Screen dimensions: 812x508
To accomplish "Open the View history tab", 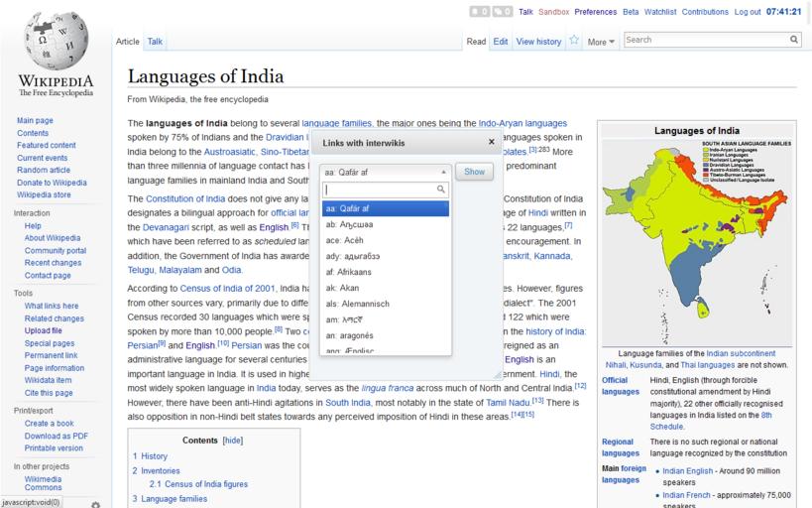I will tap(538, 42).
